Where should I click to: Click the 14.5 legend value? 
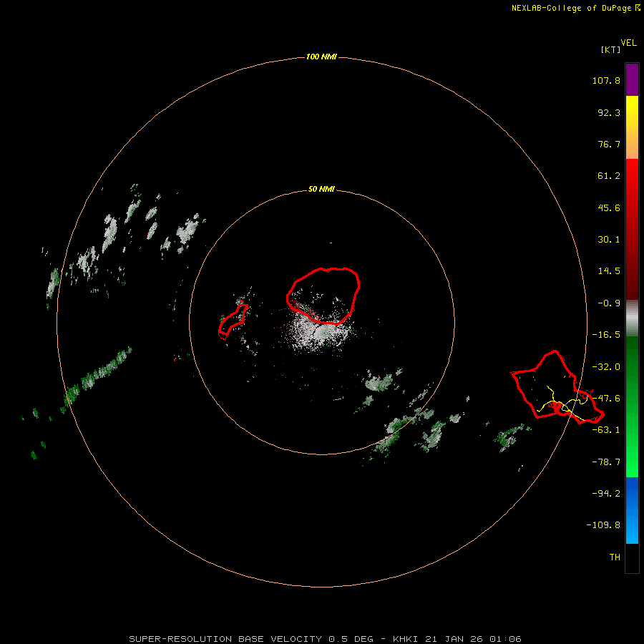[609, 271]
